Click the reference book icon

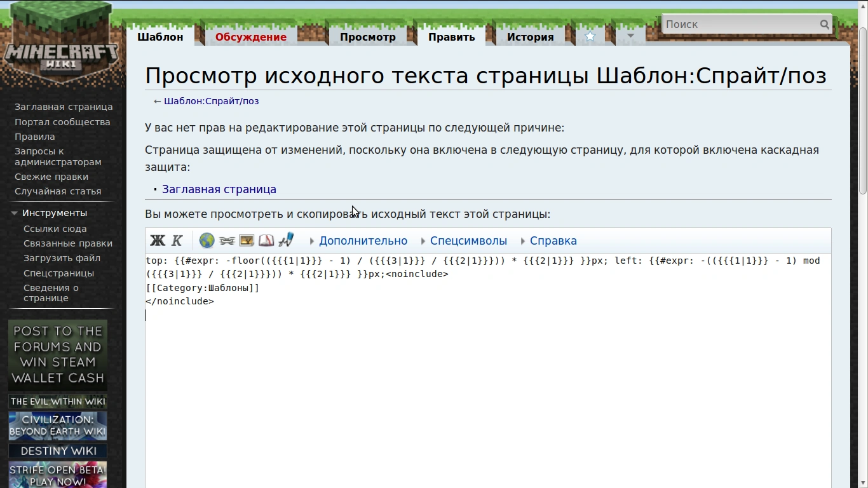[266, 240]
